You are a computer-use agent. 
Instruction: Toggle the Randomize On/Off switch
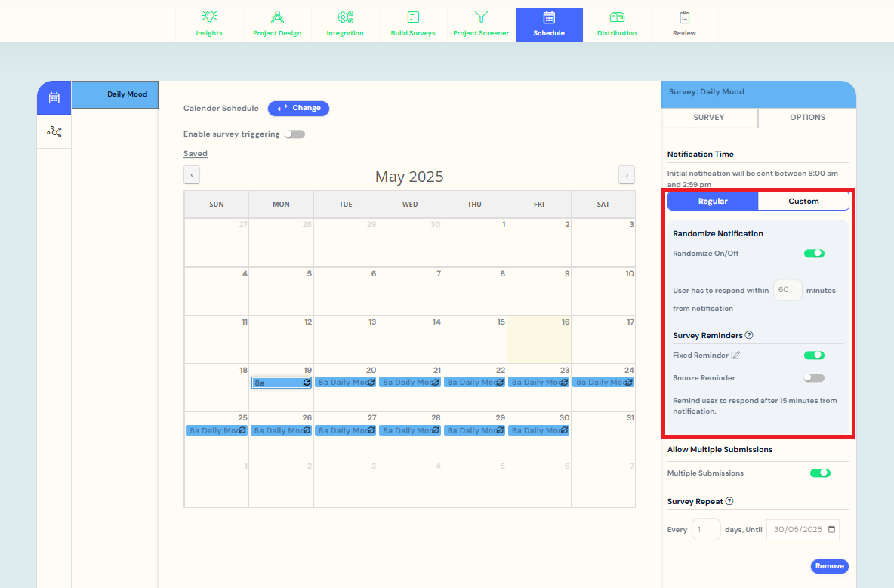click(x=814, y=254)
